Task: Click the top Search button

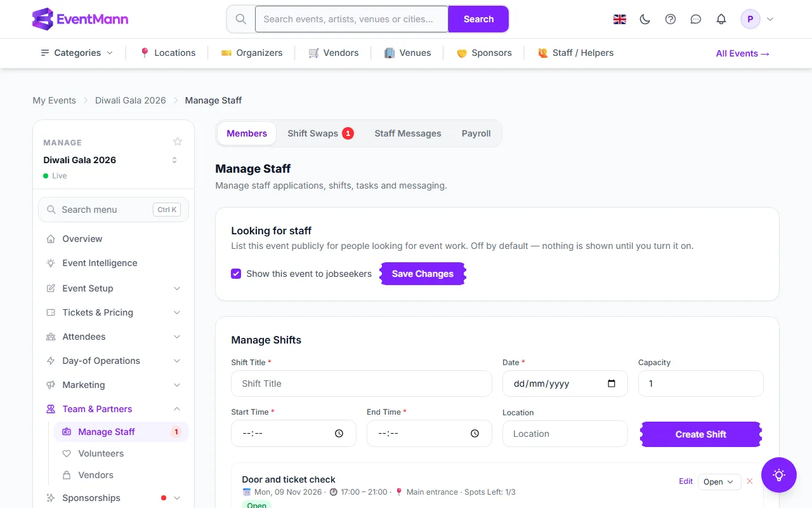Action: pos(478,19)
